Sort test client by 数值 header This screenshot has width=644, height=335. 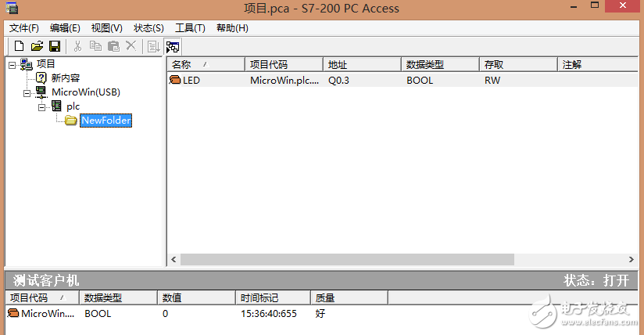click(x=197, y=297)
